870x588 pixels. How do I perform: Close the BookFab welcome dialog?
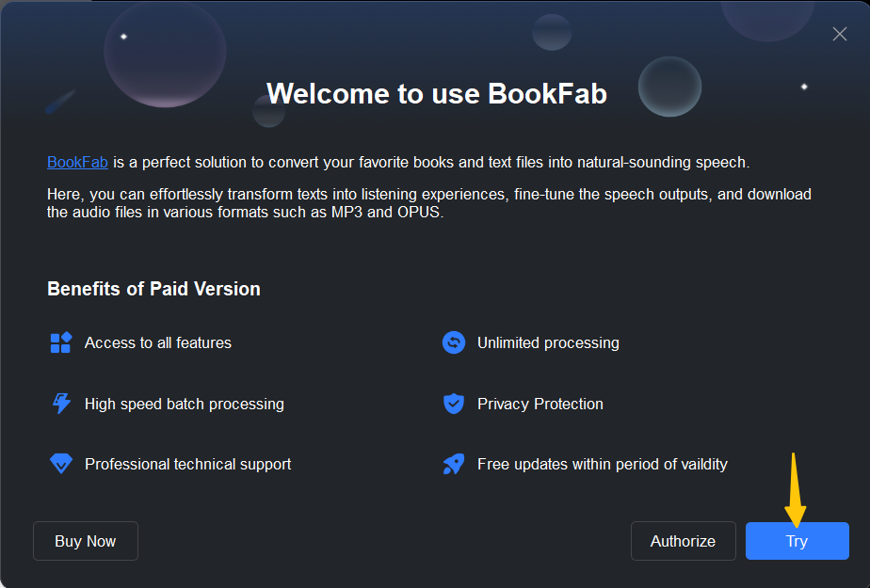840,34
